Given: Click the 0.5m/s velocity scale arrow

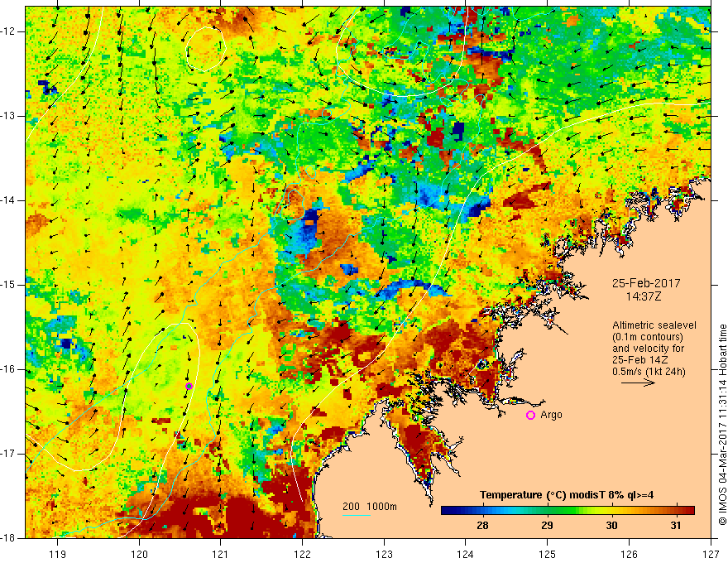Looking at the screenshot, I should coord(638,383).
